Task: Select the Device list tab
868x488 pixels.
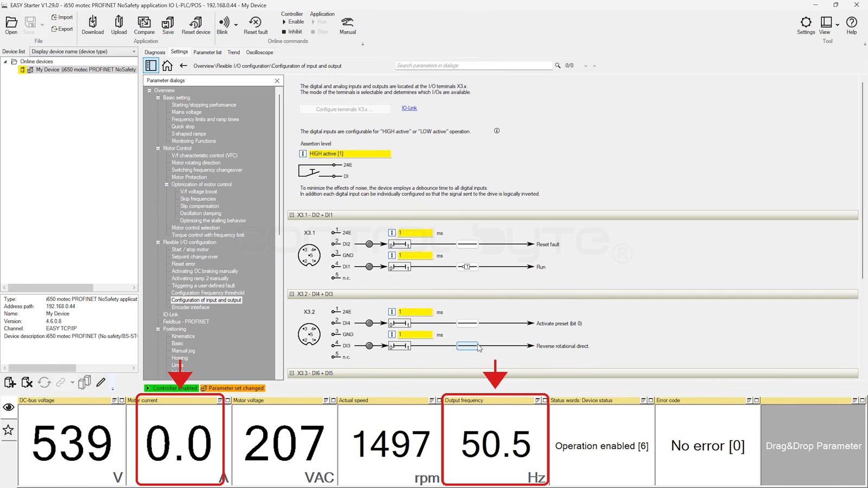Action: click(x=14, y=52)
